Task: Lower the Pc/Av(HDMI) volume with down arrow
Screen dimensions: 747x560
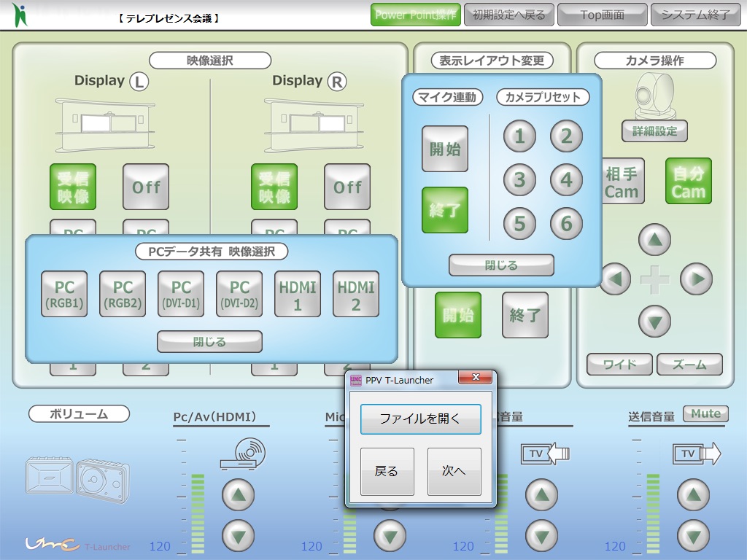Action: click(238, 537)
